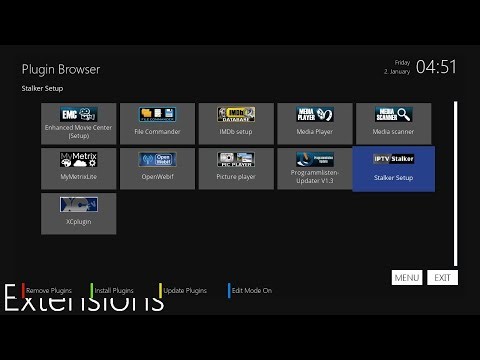Click the blue Edit Mode color key
The height and width of the screenshot is (360, 480).
pyautogui.click(x=229, y=290)
